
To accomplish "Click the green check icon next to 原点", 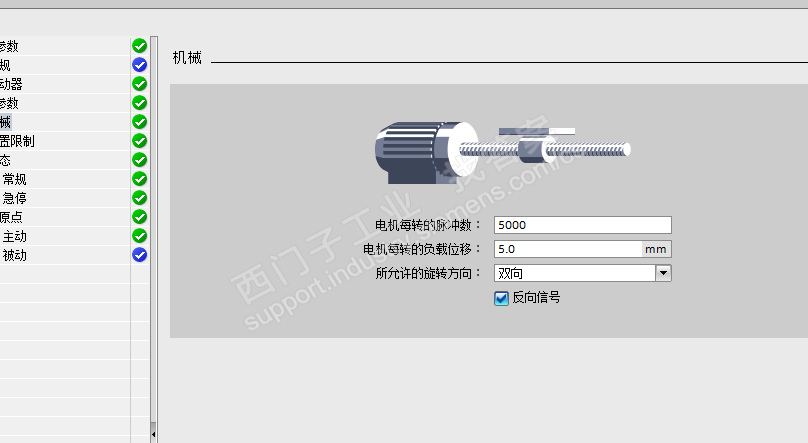I will click(139, 217).
